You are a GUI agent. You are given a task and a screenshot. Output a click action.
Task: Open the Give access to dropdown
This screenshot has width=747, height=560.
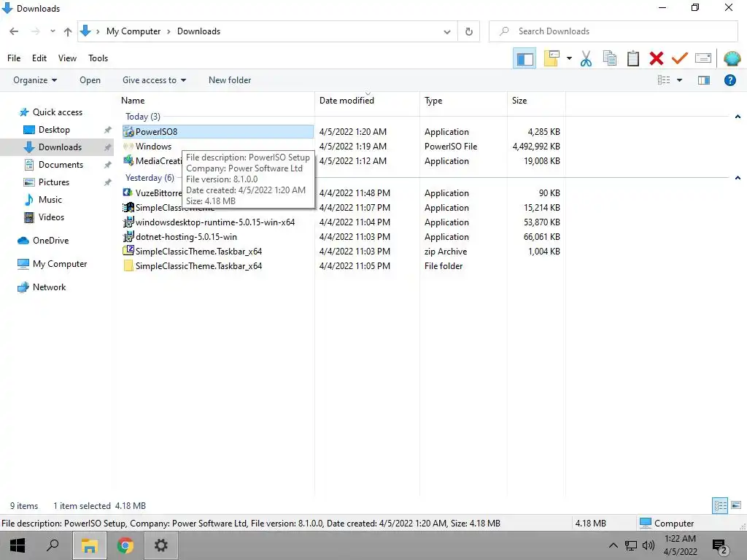[x=154, y=80]
